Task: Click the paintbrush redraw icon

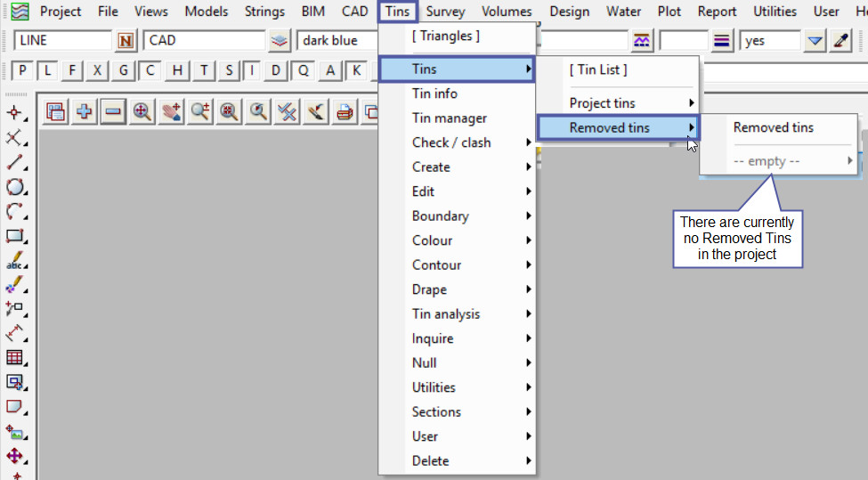Action: 316,112
